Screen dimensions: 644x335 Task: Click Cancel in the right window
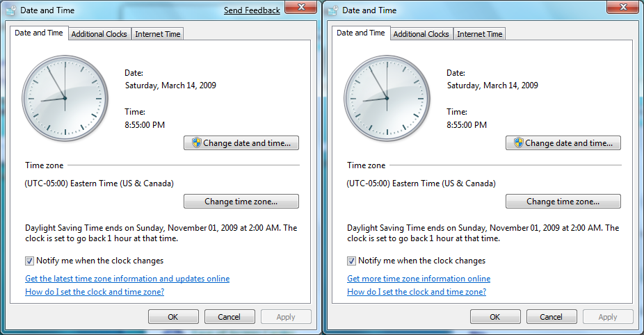(552, 317)
